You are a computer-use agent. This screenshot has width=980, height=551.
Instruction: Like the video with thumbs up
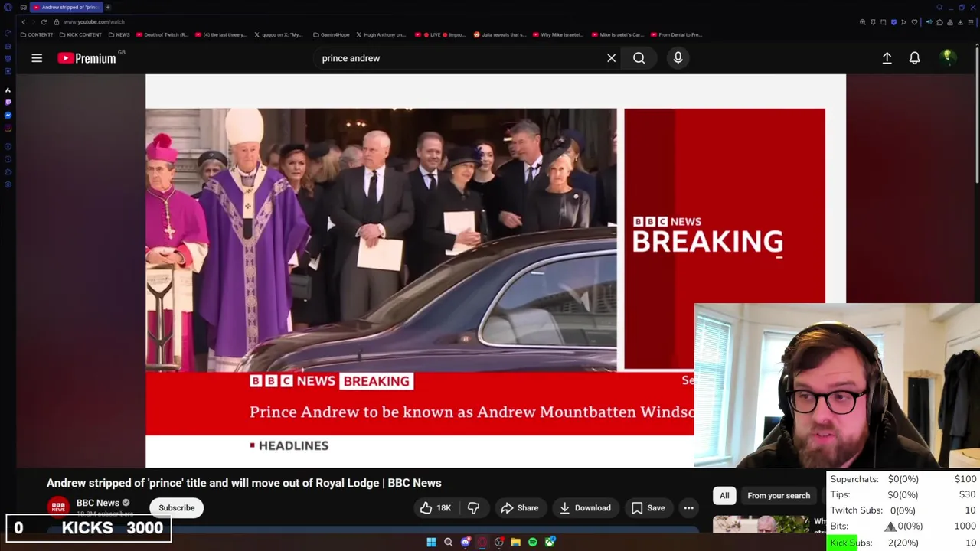coord(436,508)
